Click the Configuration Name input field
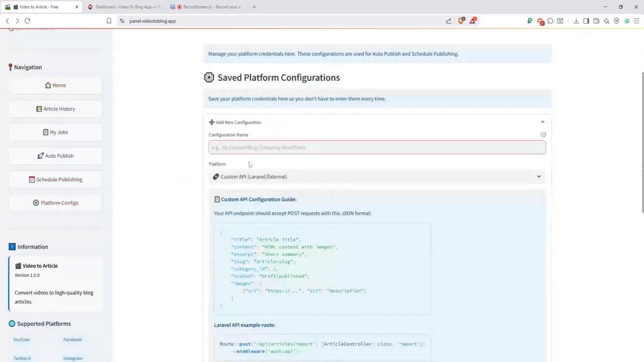Viewport: 644px width, 362px height. coord(377,147)
